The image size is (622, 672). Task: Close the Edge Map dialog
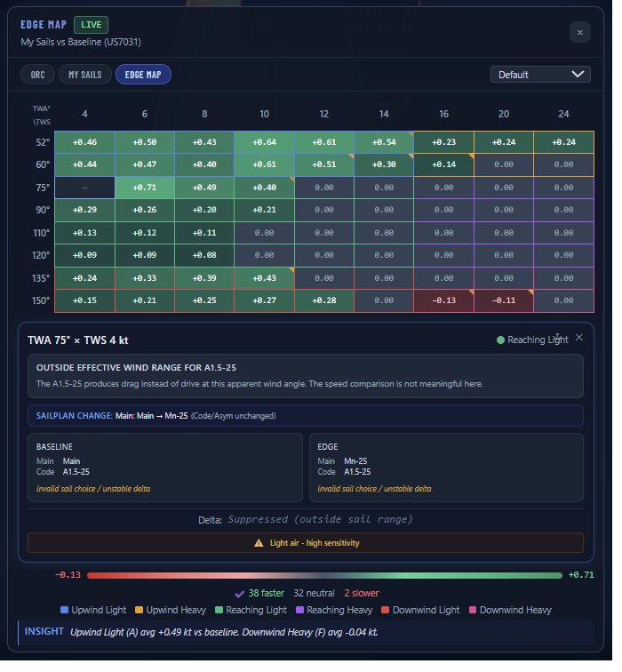coord(579,32)
